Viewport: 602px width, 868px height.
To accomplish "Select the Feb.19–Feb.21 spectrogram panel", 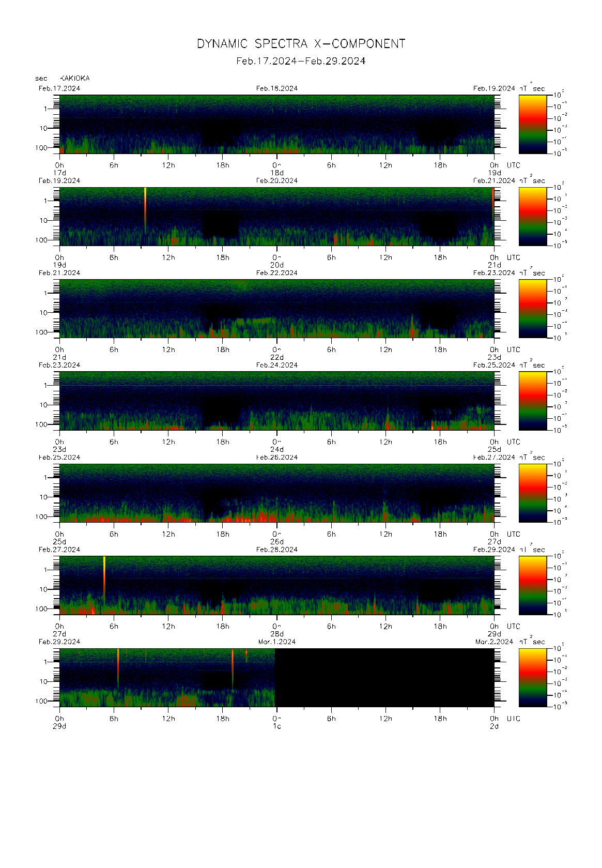I will click(277, 217).
